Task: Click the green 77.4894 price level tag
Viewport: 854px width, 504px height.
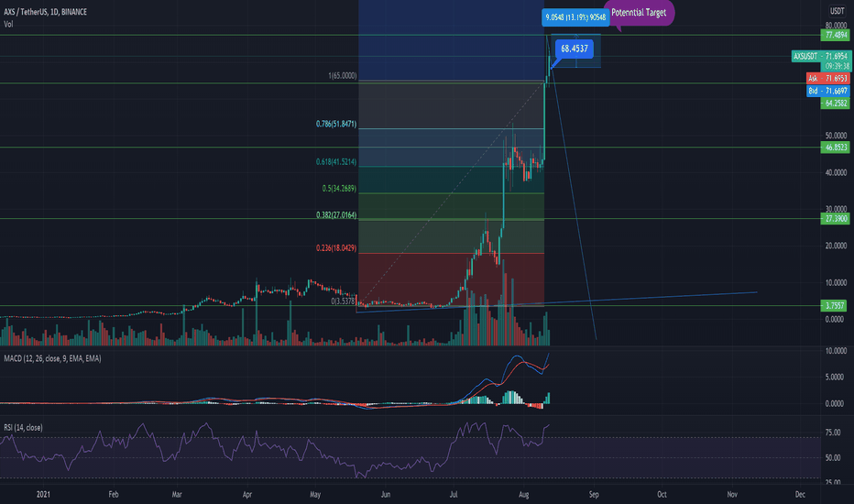Action: 836,35
